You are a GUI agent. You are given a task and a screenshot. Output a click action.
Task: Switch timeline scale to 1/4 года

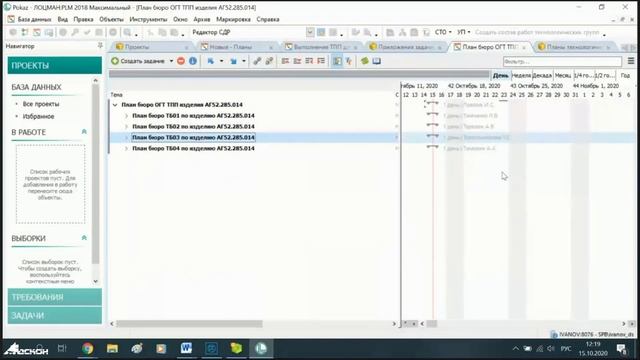(583, 76)
